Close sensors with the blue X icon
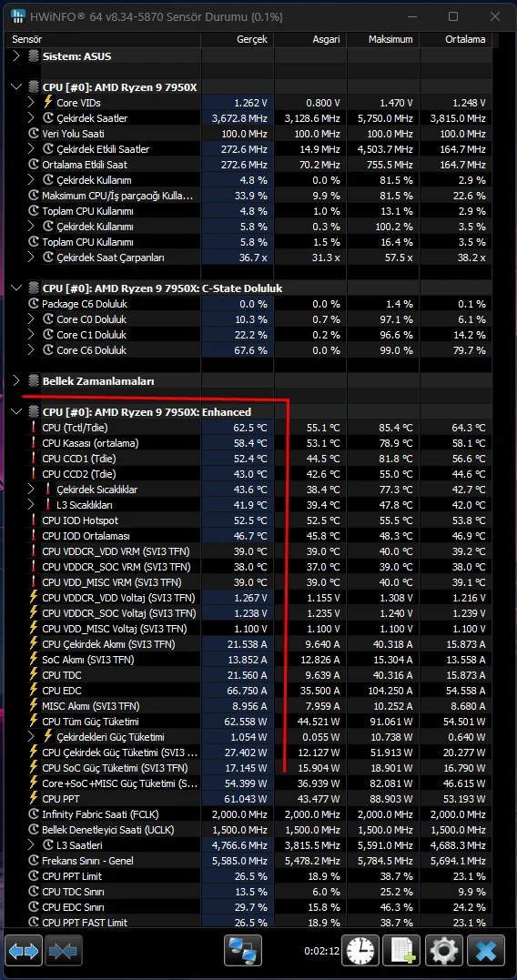Screen dimensions: 517x980 486,951
